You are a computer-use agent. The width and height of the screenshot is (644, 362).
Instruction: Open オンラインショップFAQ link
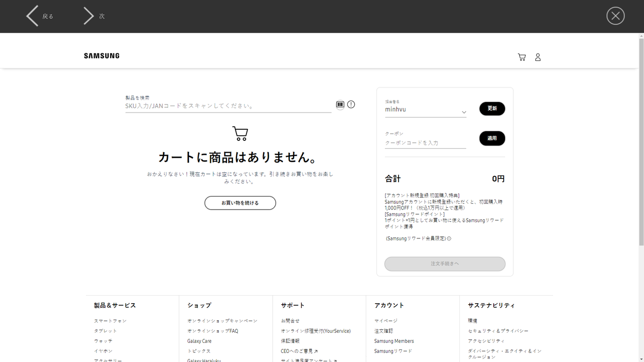(213, 331)
